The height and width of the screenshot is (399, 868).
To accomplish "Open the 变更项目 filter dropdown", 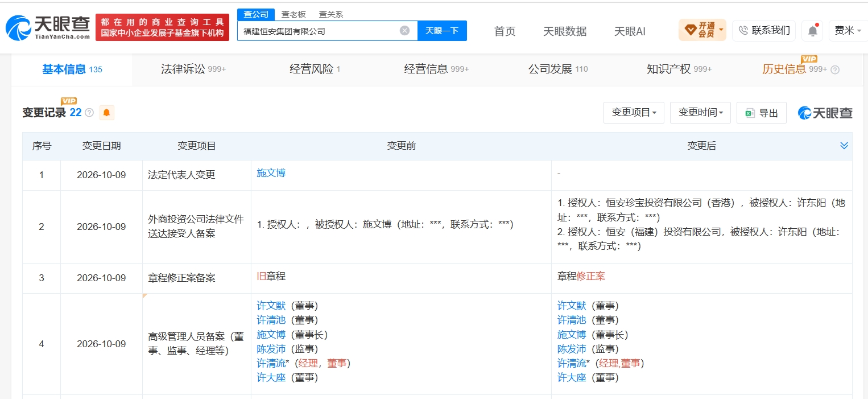I will [634, 113].
